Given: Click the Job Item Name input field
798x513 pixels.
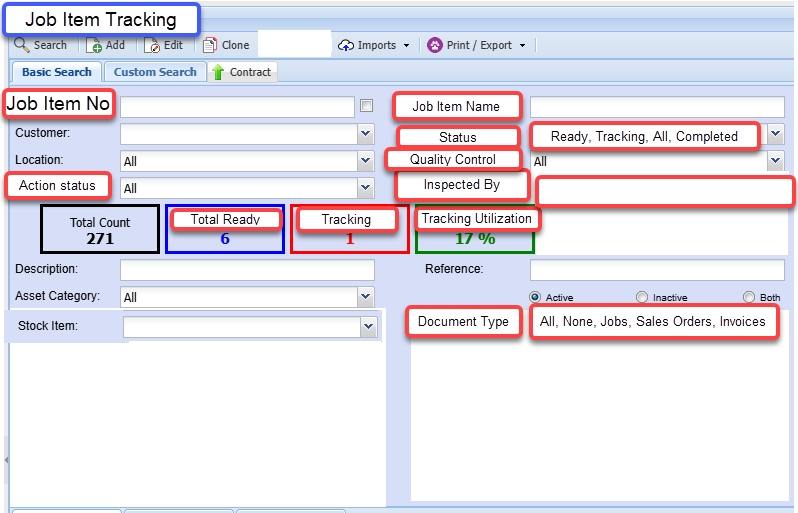Looking at the screenshot, I should [x=657, y=107].
